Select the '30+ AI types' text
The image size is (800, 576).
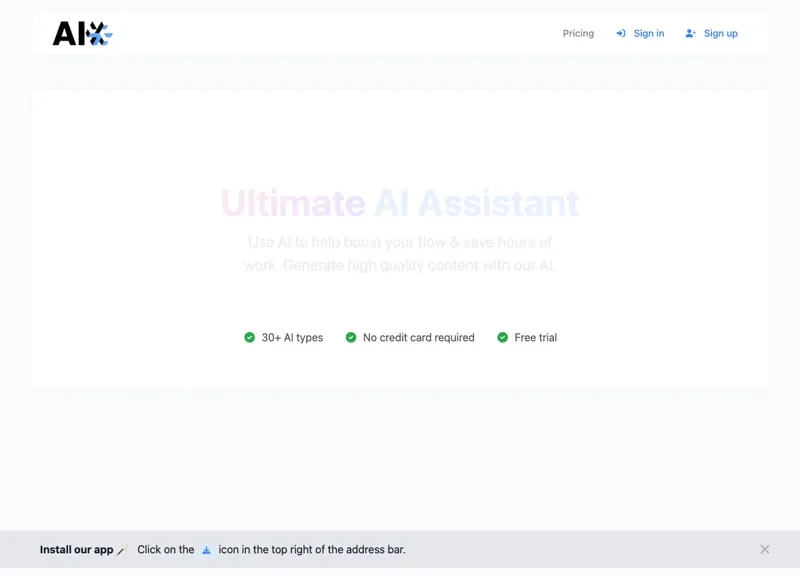[x=292, y=337]
